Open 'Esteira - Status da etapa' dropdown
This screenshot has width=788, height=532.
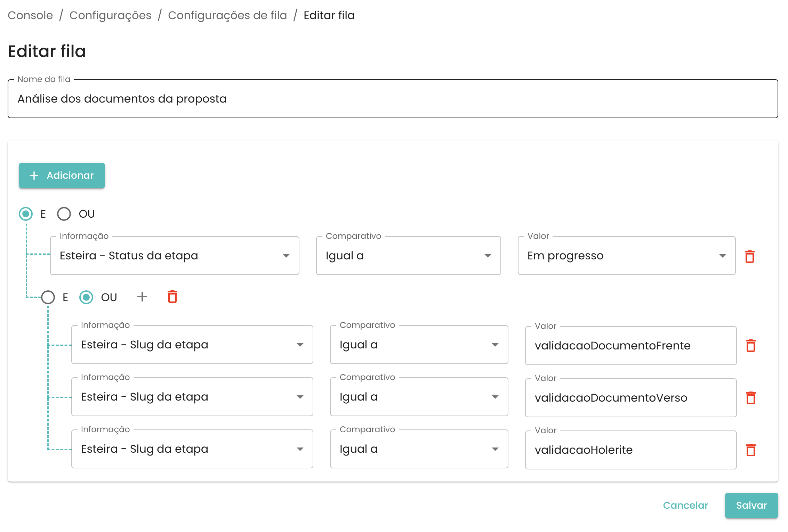[x=175, y=256]
